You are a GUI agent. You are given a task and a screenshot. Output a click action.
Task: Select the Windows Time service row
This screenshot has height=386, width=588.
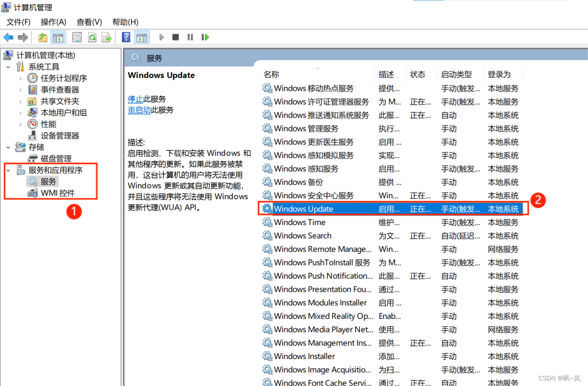391,222
